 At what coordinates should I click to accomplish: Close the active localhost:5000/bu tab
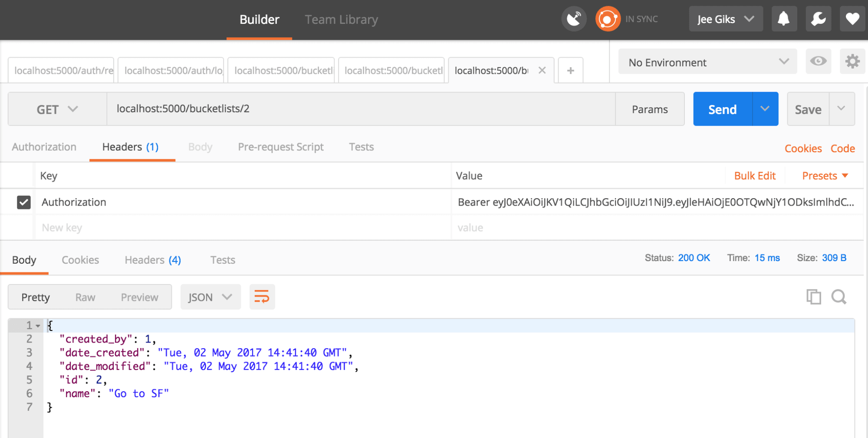542,70
